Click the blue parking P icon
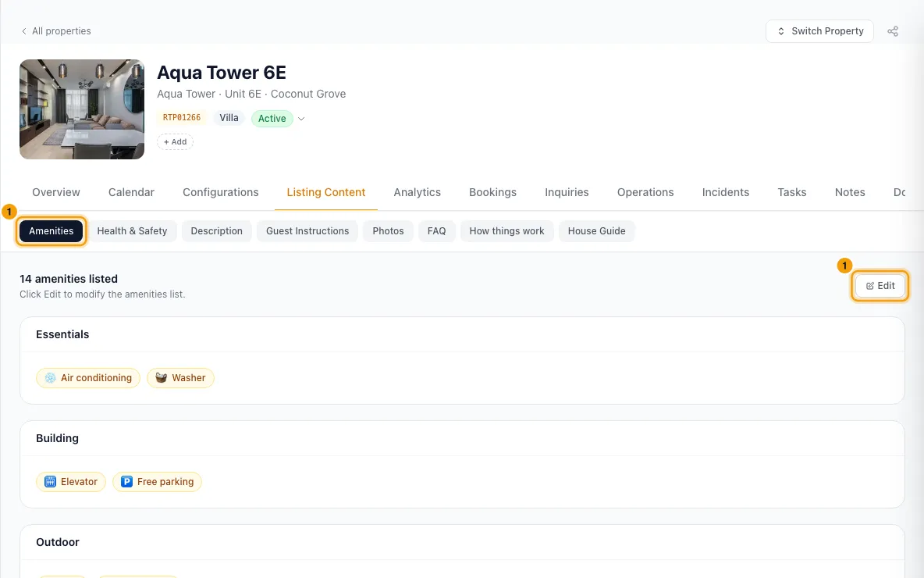This screenshot has height=578, width=924. (x=126, y=482)
